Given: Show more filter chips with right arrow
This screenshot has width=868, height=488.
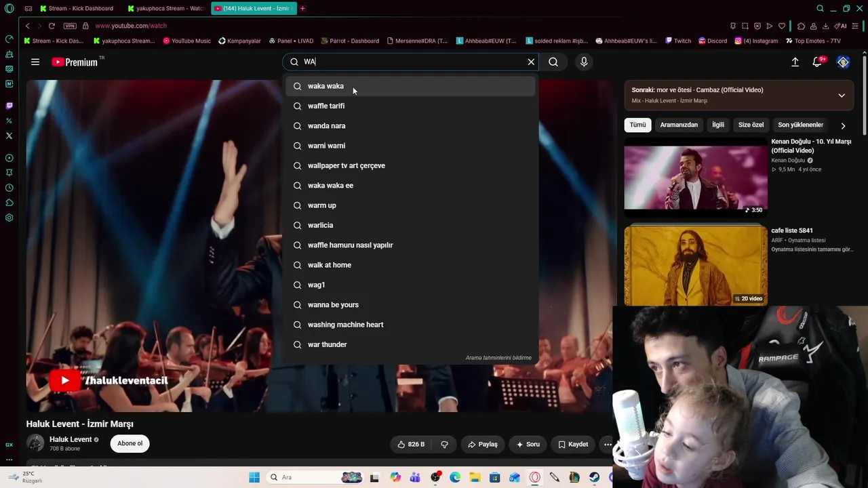Looking at the screenshot, I should click(843, 125).
